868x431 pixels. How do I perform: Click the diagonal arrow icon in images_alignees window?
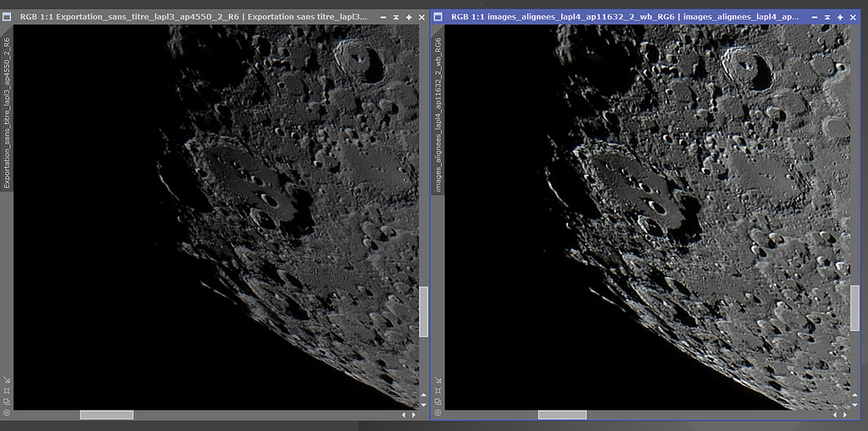(x=437, y=380)
